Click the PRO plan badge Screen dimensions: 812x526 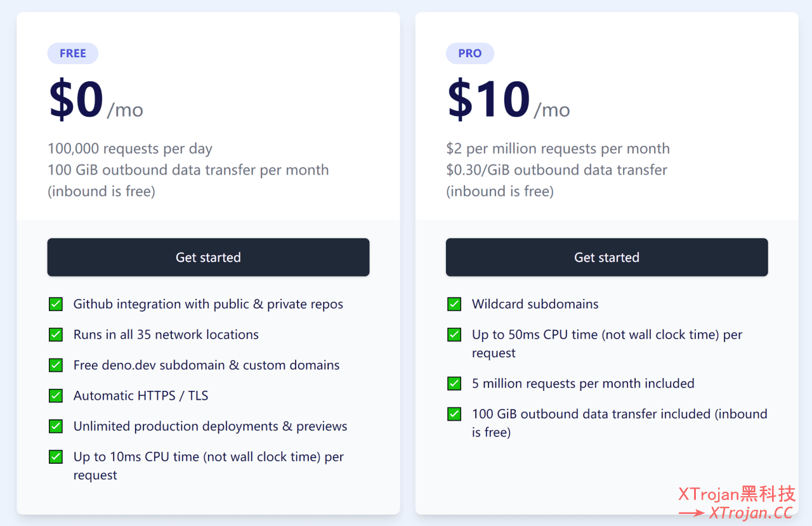(x=470, y=53)
